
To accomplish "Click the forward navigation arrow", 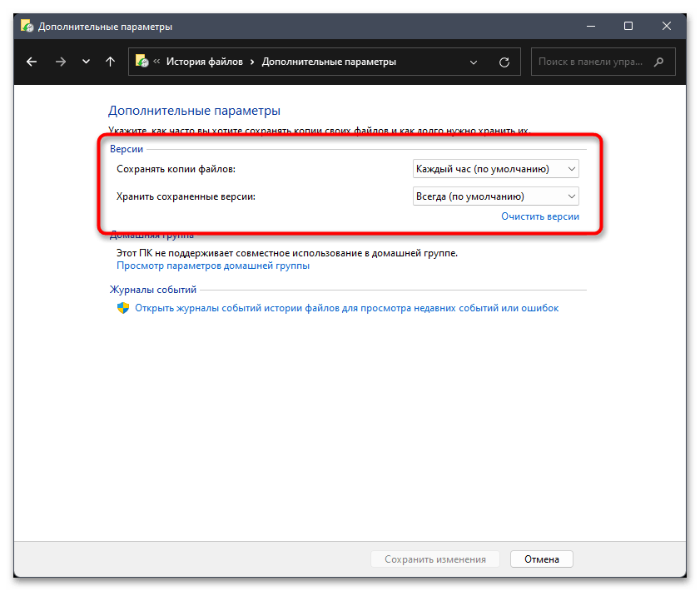I will [60, 62].
